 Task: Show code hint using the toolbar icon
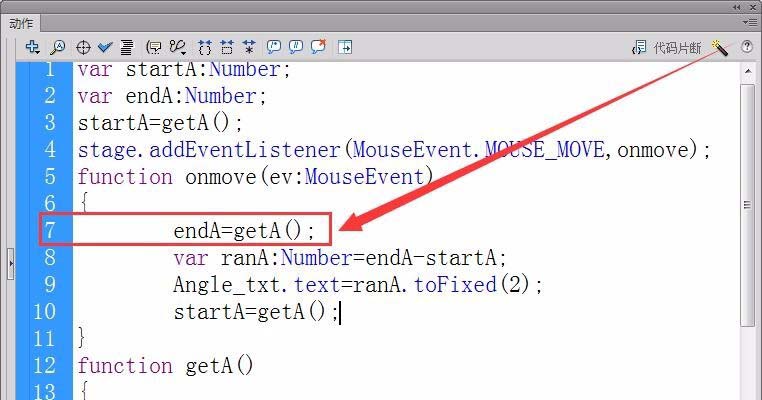point(154,47)
